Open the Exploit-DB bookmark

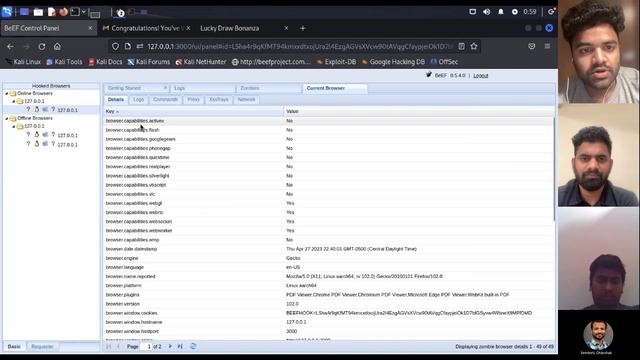[x=337, y=62]
